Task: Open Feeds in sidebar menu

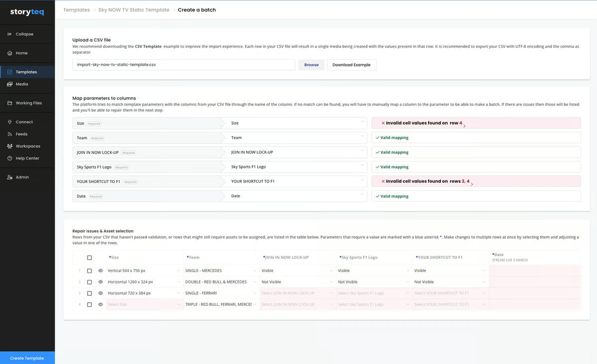Action: point(21,134)
